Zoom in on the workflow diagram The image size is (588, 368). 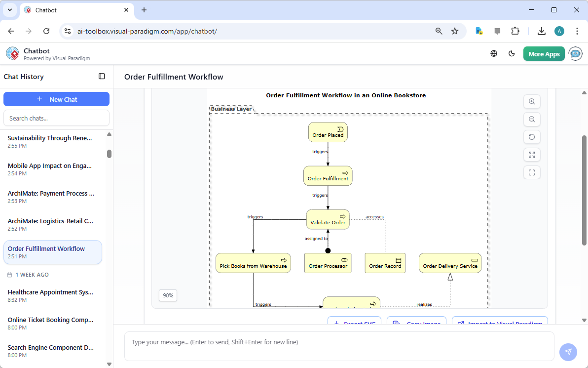click(x=532, y=101)
